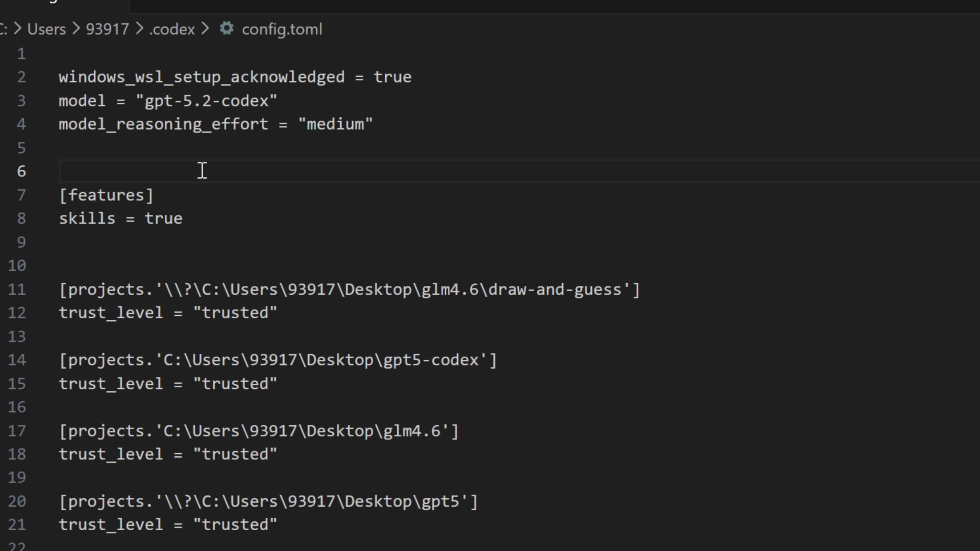The height and width of the screenshot is (551, 980).
Task: Open the .codex breadcrumb folder
Action: (x=172, y=29)
